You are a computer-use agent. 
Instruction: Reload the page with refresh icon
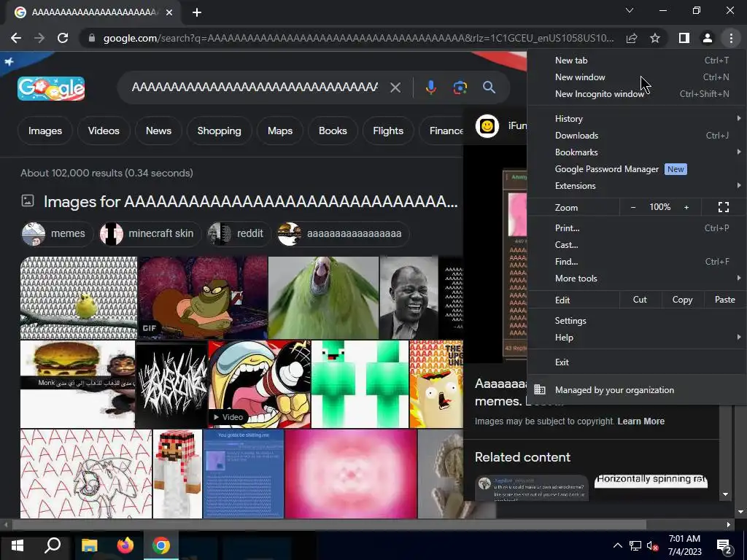click(63, 38)
